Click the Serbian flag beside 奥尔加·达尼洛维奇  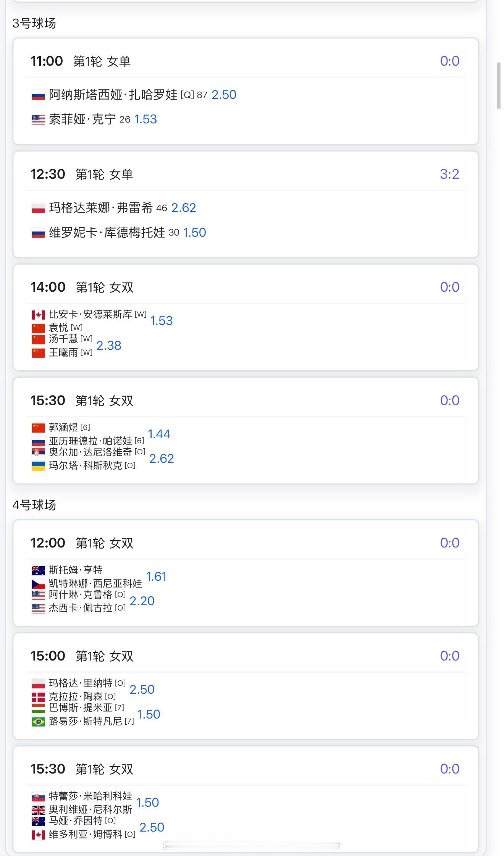coord(38,452)
